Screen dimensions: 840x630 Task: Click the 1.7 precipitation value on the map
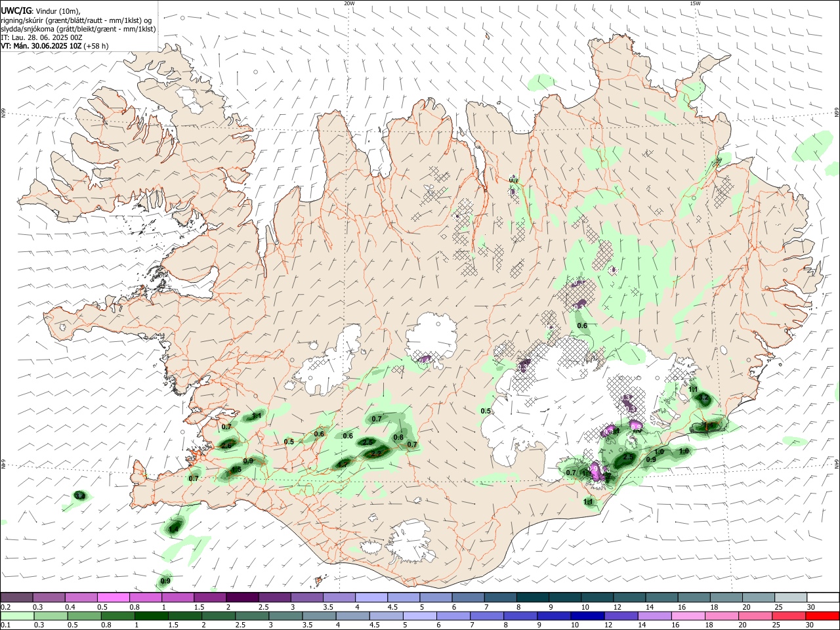pyautogui.click(x=343, y=464)
